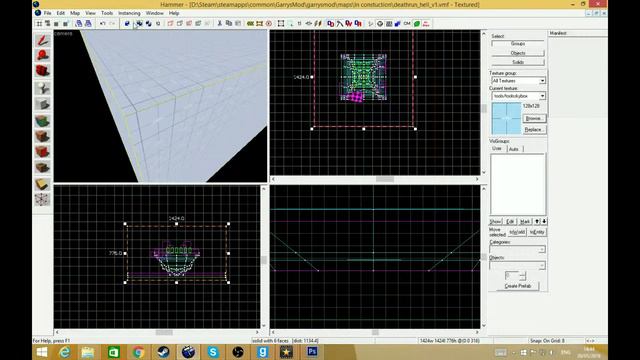Click the Larger Grid toolbar icon

66,24
